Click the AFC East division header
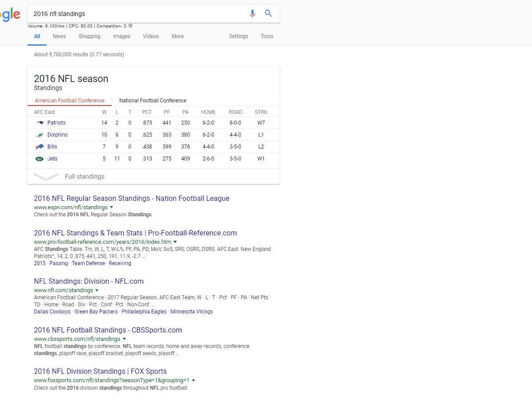 (x=44, y=112)
